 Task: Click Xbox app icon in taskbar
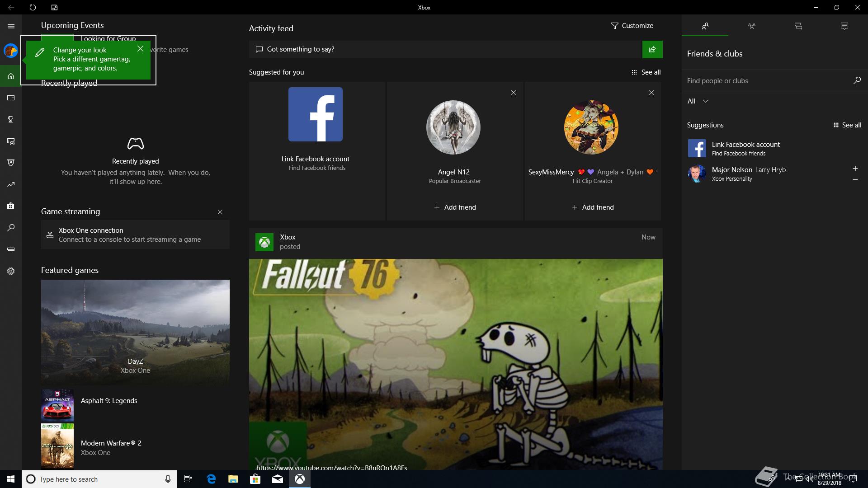pyautogui.click(x=300, y=479)
